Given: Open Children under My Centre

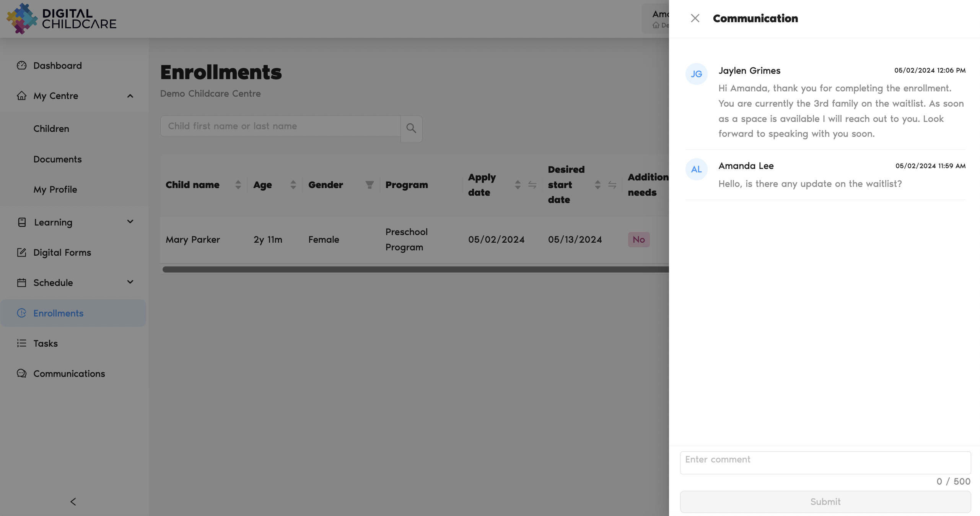Looking at the screenshot, I should [x=51, y=129].
